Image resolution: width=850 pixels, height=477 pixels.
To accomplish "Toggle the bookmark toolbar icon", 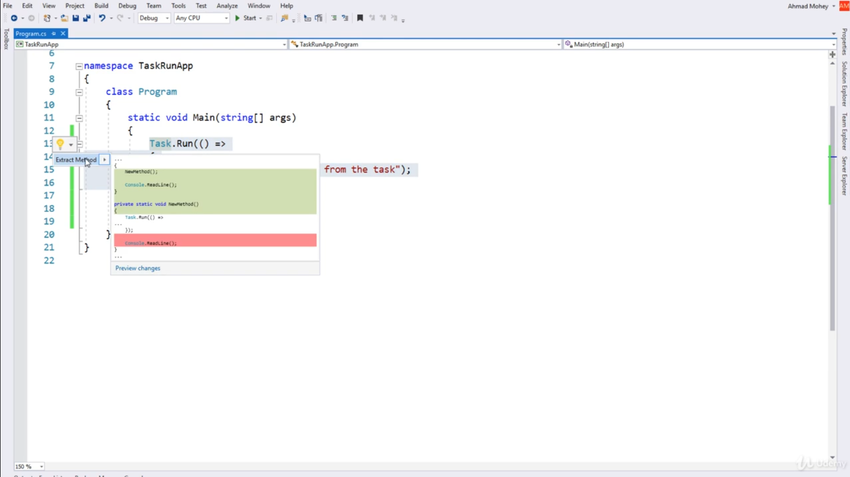I will (x=359, y=18).
